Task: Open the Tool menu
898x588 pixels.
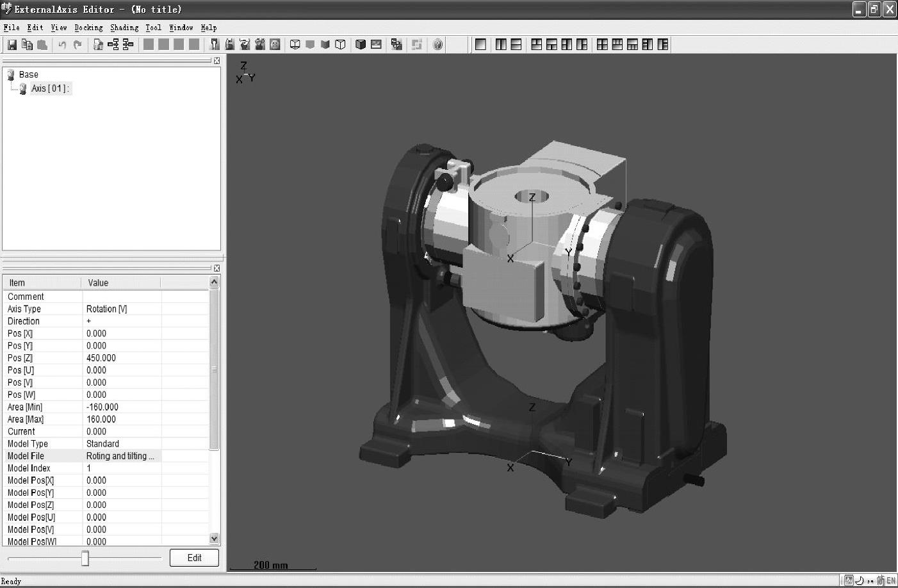Action: [x=153, y=28]
